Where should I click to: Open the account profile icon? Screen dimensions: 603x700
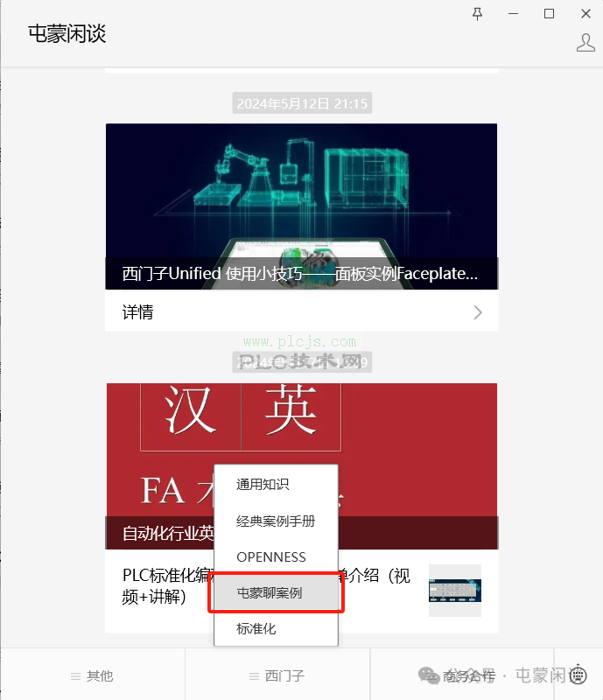(x=585, y=43)
